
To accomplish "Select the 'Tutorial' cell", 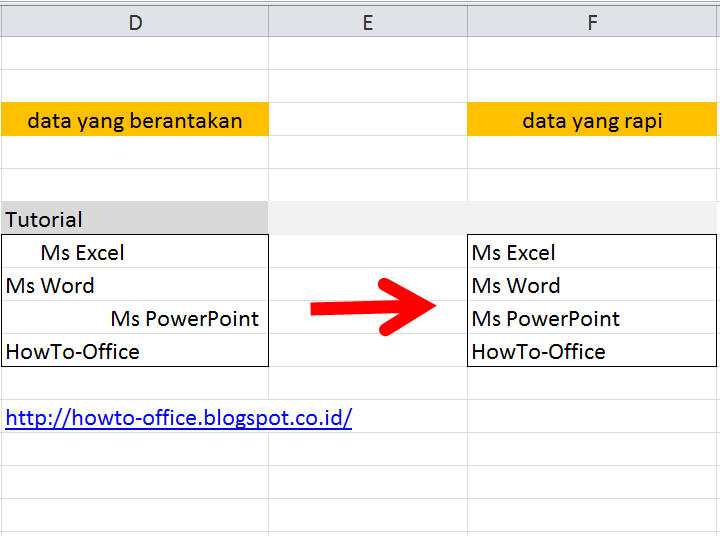I will coord(135,218).
